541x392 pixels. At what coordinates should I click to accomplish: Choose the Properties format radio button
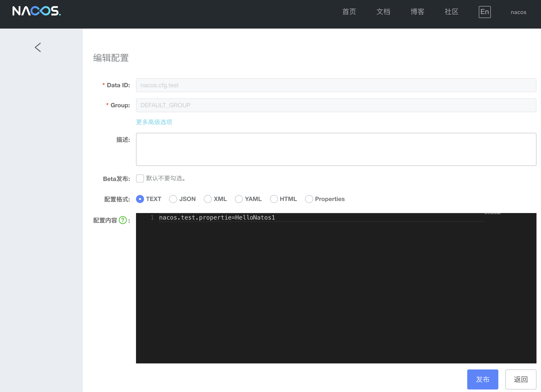click(309, 199)
